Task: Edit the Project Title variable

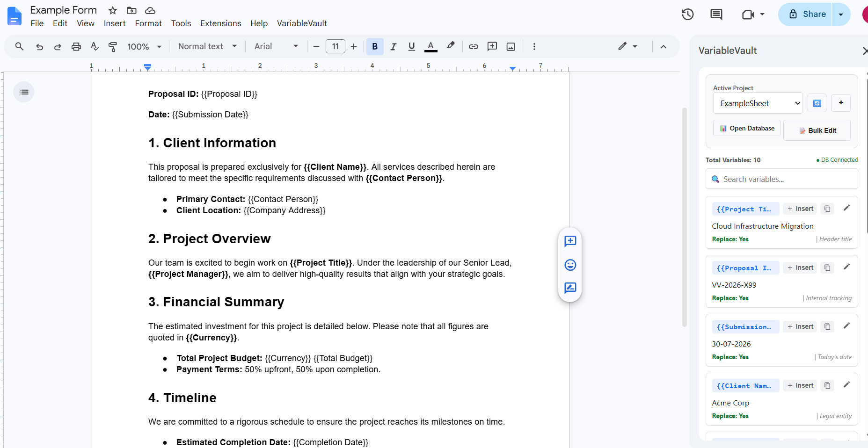Action: (846, 208)
